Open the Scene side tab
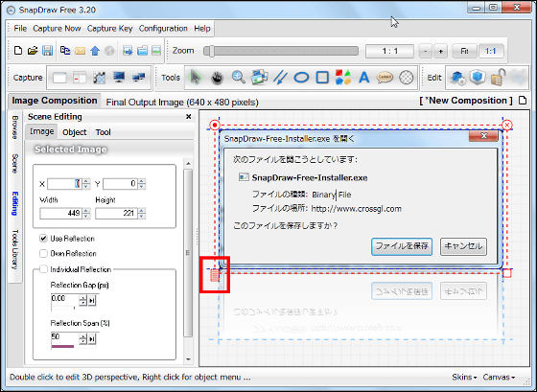Screen dimensions: 537x392 click(15, 163)
